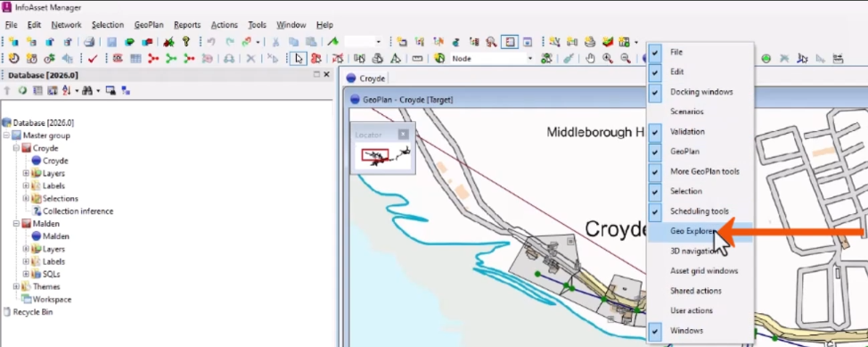Enable the Scenarios toolbar option
The height and width of the screenshot is (347, 868).
700,112
